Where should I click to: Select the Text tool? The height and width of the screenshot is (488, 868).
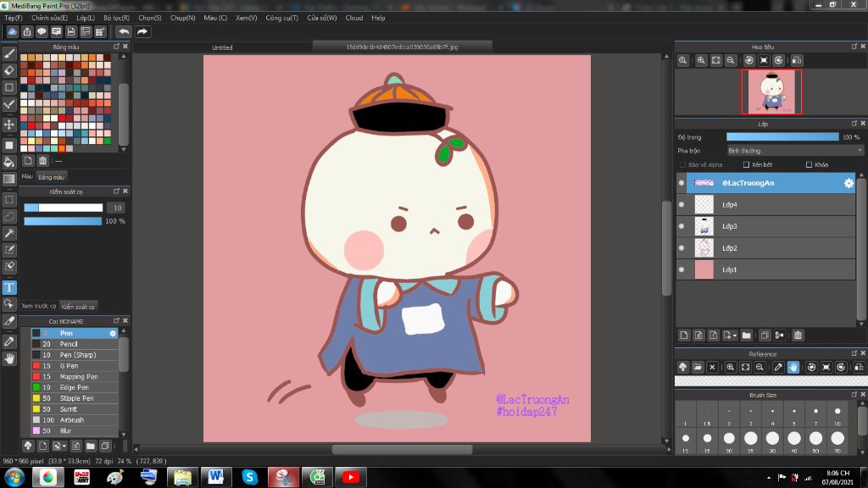click(9, 287)
